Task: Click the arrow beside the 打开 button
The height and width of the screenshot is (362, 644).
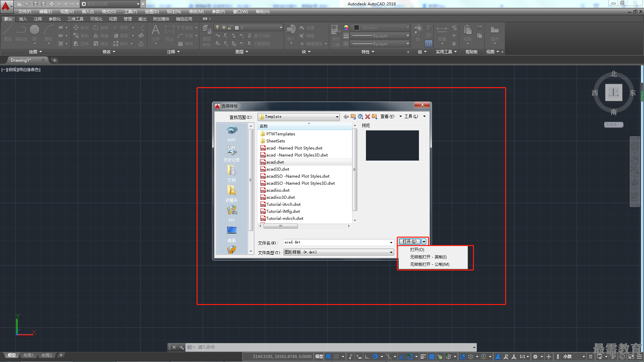Action: click(424, 241)
